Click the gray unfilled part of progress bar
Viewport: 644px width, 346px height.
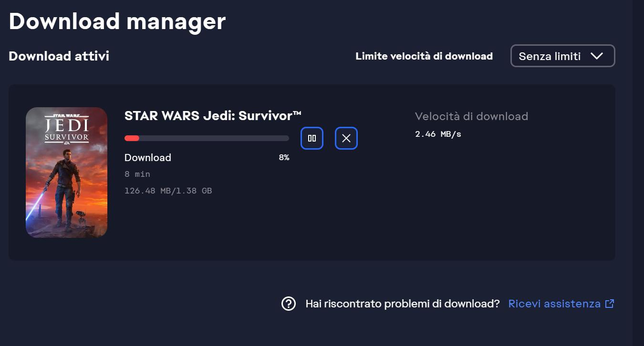[x=215, y=138]
